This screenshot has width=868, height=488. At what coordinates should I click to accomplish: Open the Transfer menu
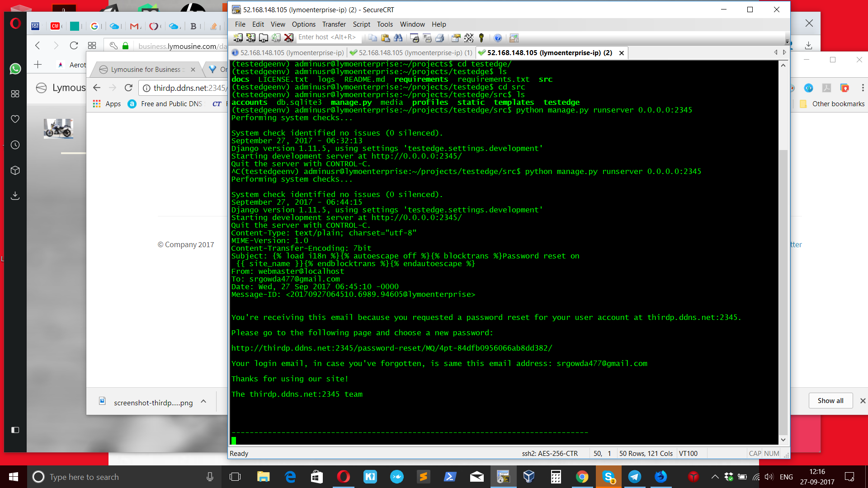click(334, 24)
